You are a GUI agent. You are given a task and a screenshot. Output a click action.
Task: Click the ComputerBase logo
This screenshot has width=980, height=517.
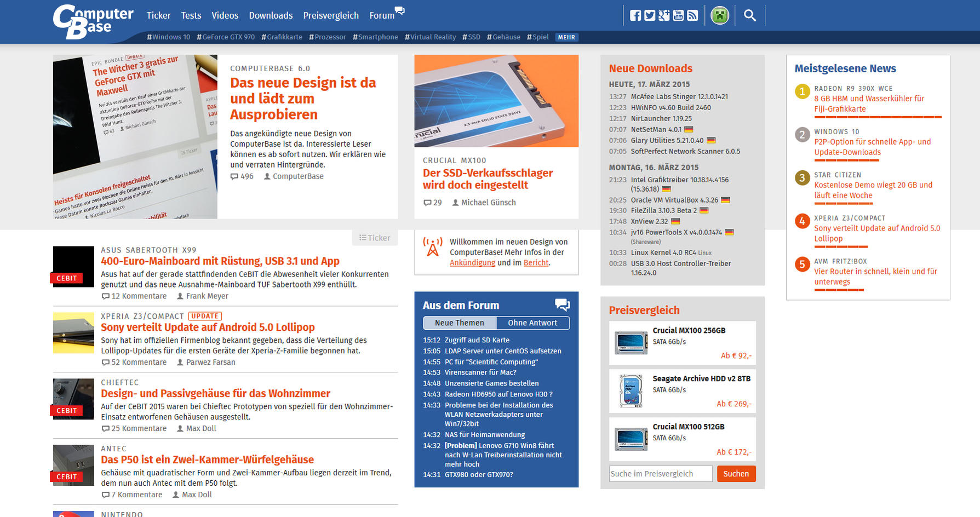93,22
